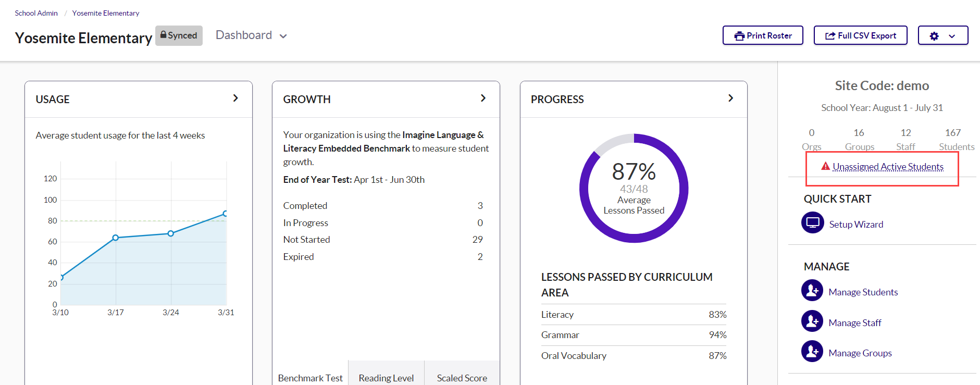Click the 3/31 data point on usage chart
The image size is (980, 385).
coord(225,214)
